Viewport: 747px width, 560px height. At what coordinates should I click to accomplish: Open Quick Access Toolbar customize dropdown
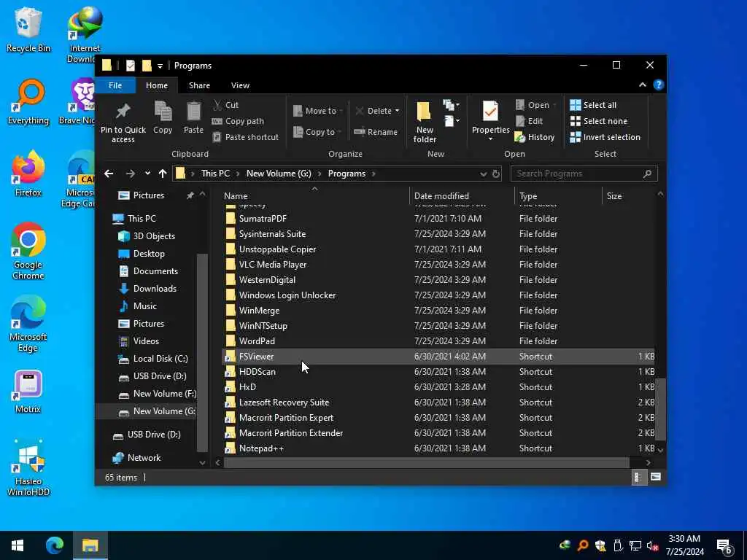click(x=160, y=66)
